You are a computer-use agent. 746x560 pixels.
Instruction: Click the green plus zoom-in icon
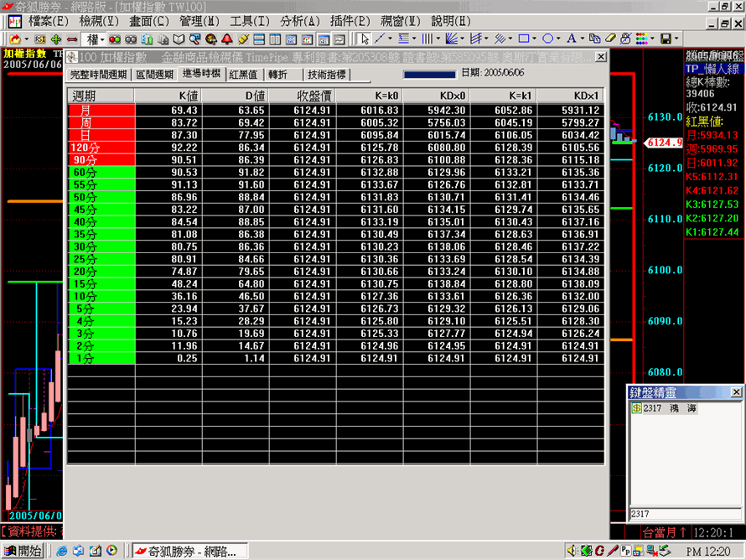tap(56, 39)
